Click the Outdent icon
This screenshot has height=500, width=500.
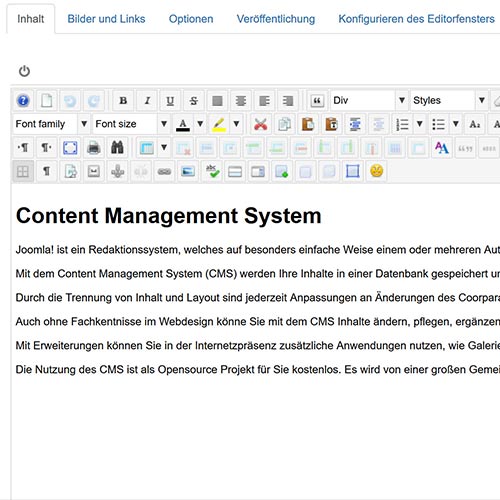tap(378, 124)
